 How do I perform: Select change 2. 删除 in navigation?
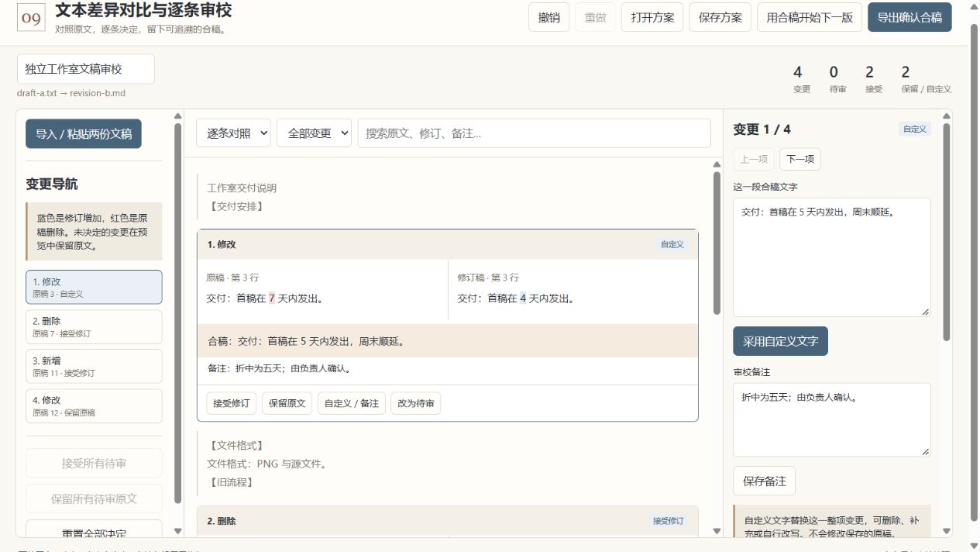pyautogui.click(x=94, y=326)
